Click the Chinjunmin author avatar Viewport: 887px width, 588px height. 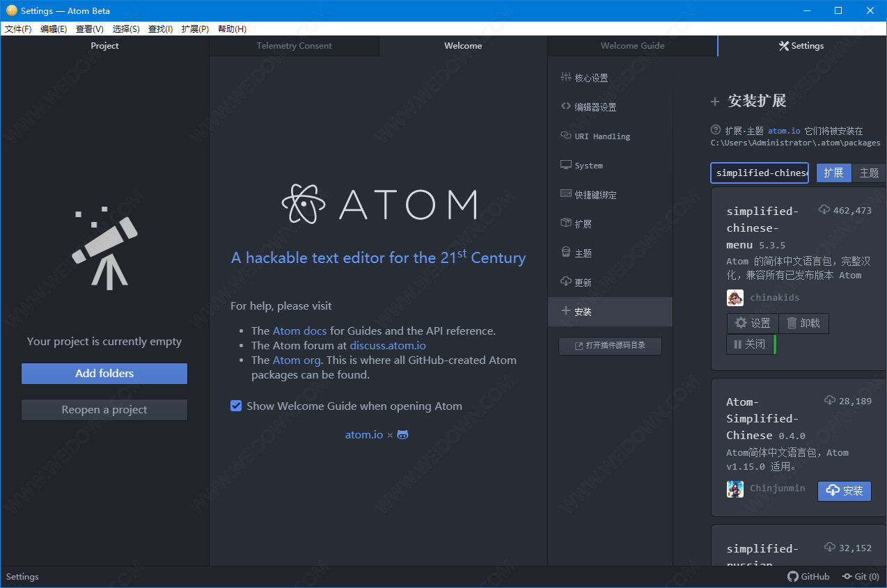click(735, 488)
